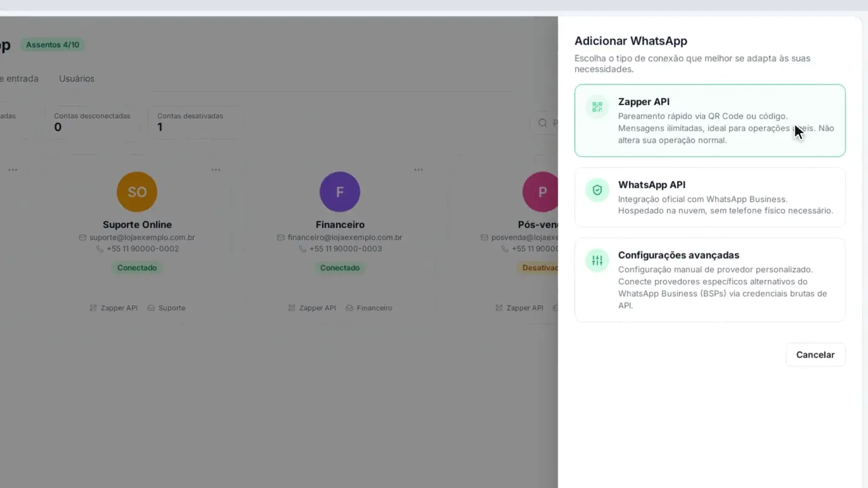Click the Financeiro inbox tag
868x488 pixels.
369,308
